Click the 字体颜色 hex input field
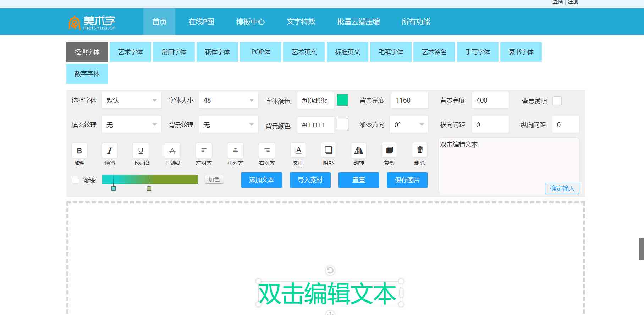 (315, 101)
